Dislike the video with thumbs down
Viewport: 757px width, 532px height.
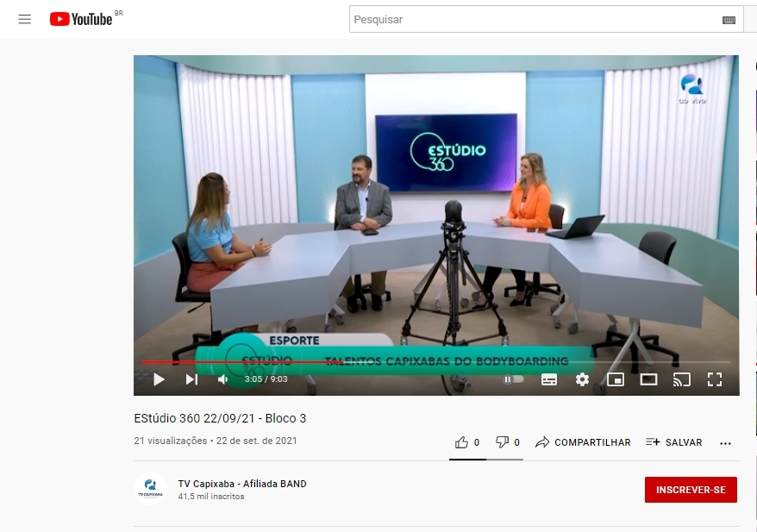(503, 442)
